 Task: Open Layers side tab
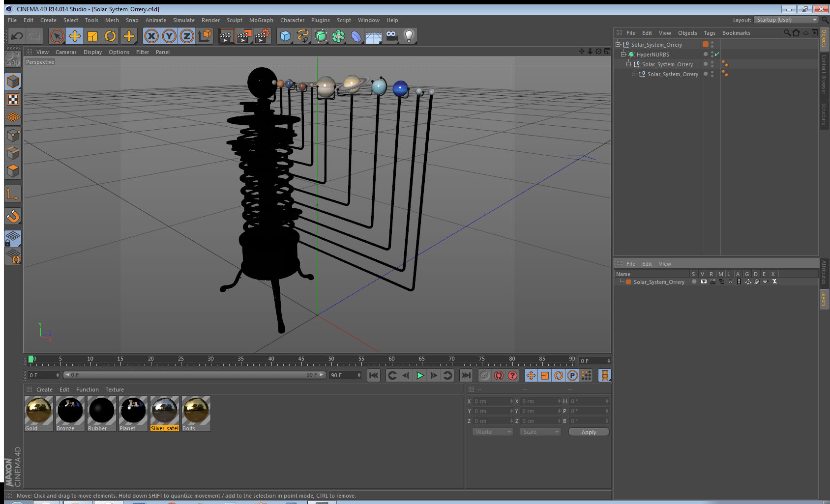point(824,299)
